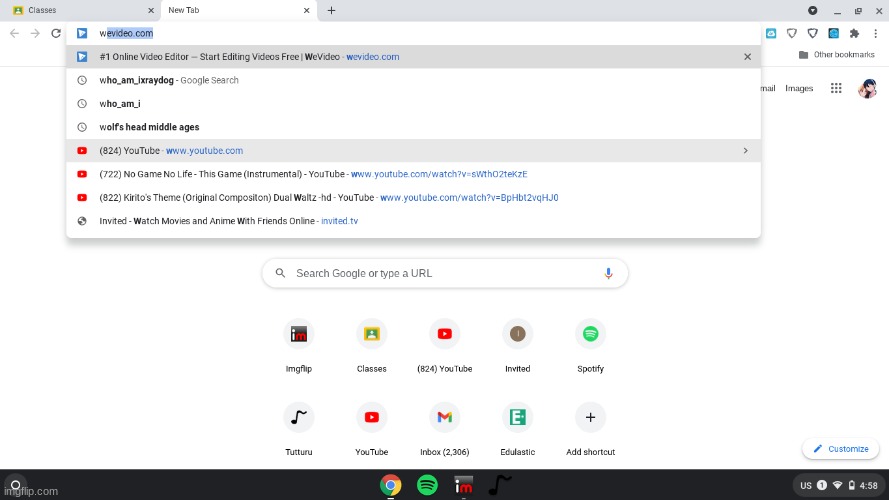Open the Google apps grid
This screenshot has width=889, height=500.
click(x=836, y=89)
